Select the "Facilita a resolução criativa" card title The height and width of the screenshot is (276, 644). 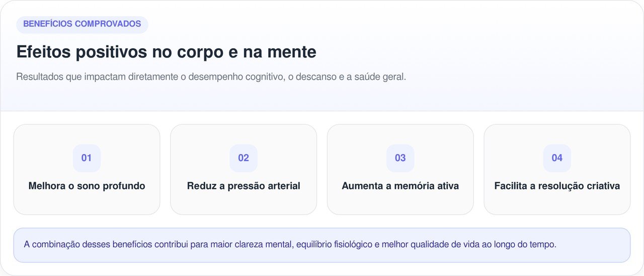coord(557,186)
